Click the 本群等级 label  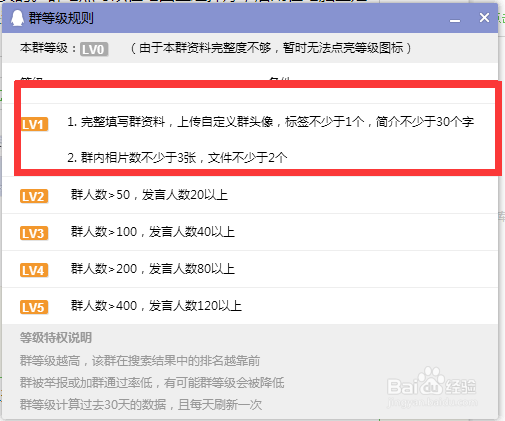tap(48, 48)
